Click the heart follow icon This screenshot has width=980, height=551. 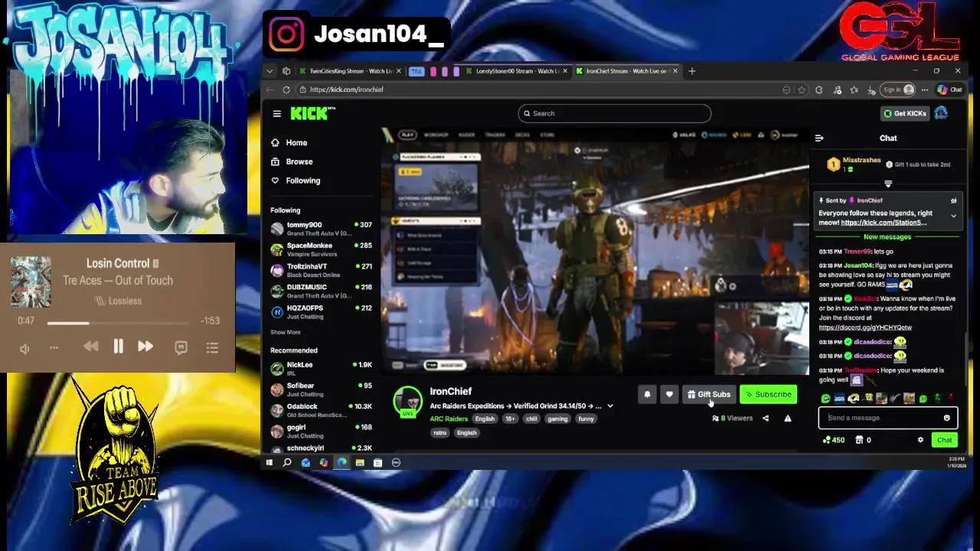(669, 394)
